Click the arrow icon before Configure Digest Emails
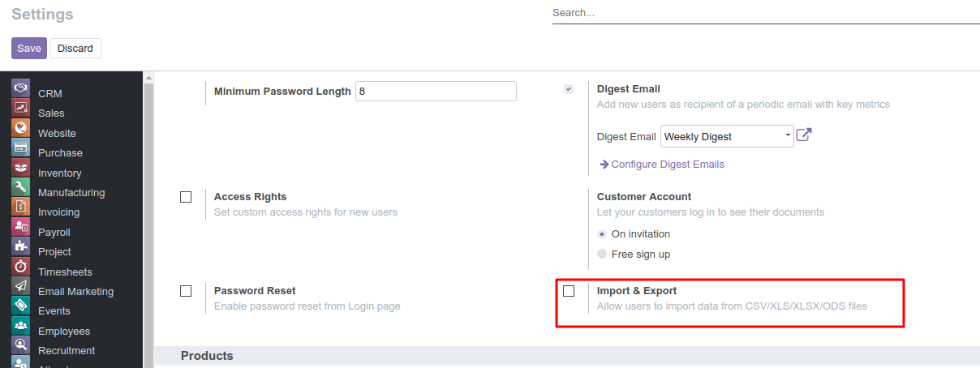The height and width of the screenshot is (368, 980). click(x=604, y=164)
